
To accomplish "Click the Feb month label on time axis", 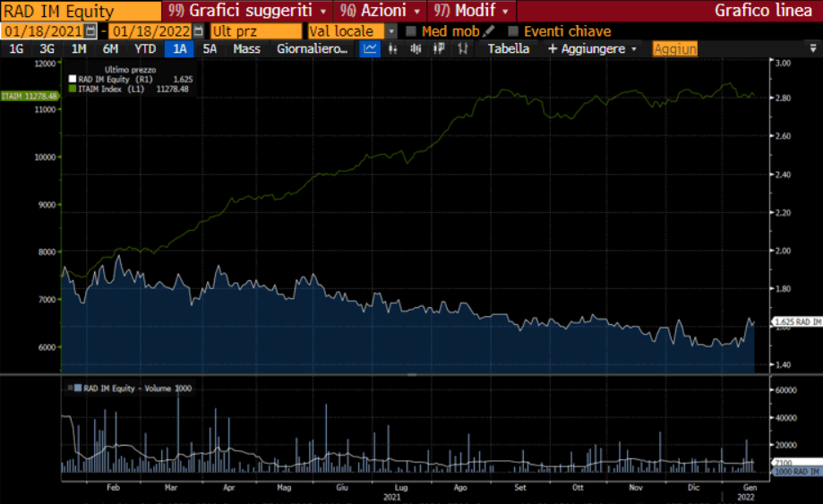I will click(113, 487).
